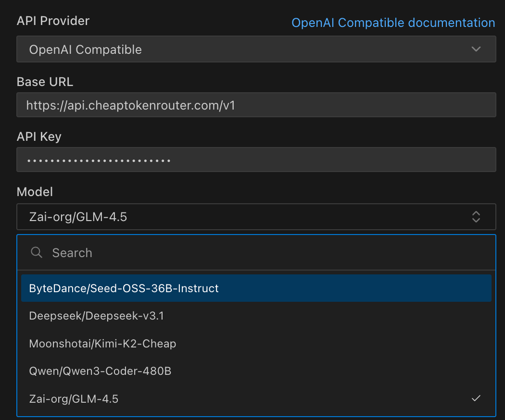Click the Base URL label
Image resolution: width=505 pixels, height=420 pixels.
click(x=45, y=82)
